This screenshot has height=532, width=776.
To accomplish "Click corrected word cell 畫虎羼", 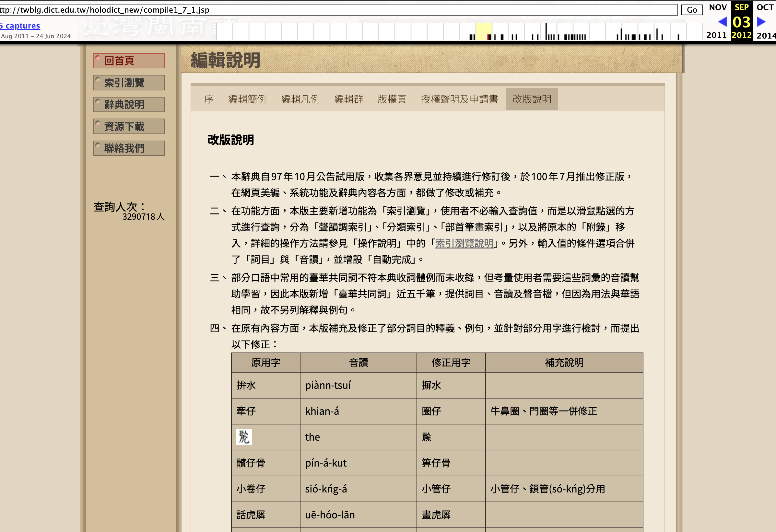I will pyautogui.click(x=451, y=515).
